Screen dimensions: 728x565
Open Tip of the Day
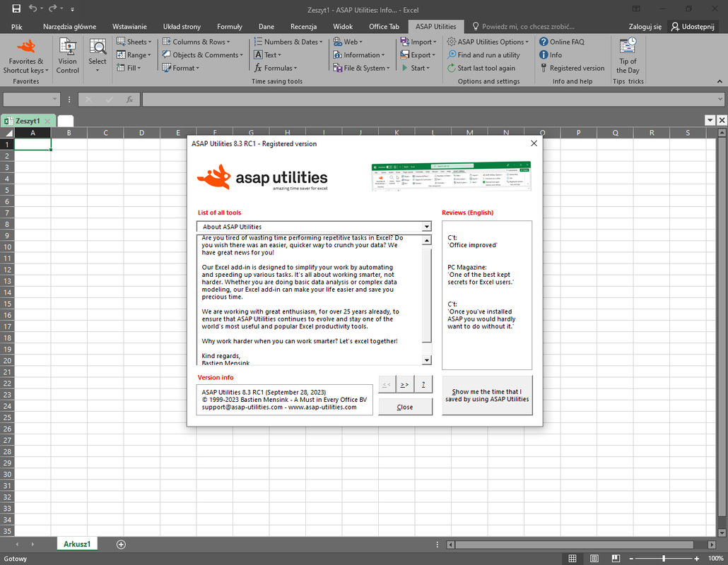pos(628,56)
